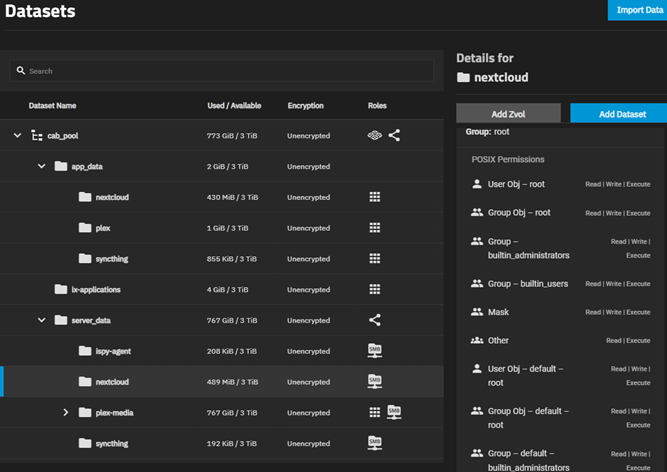
Task: Click apps role icon for app_data syncthing
Action: tap(375, 259)
